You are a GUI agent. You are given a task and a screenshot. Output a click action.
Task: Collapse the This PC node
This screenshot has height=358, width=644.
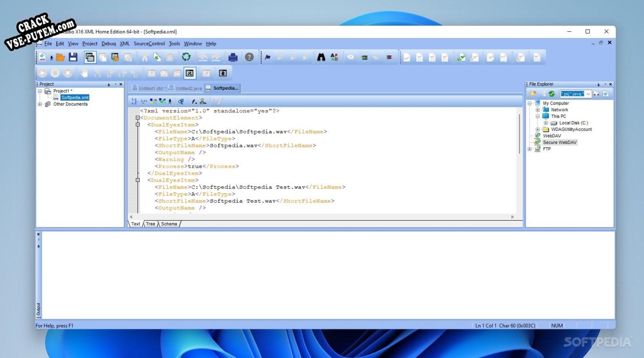(537, 116)
